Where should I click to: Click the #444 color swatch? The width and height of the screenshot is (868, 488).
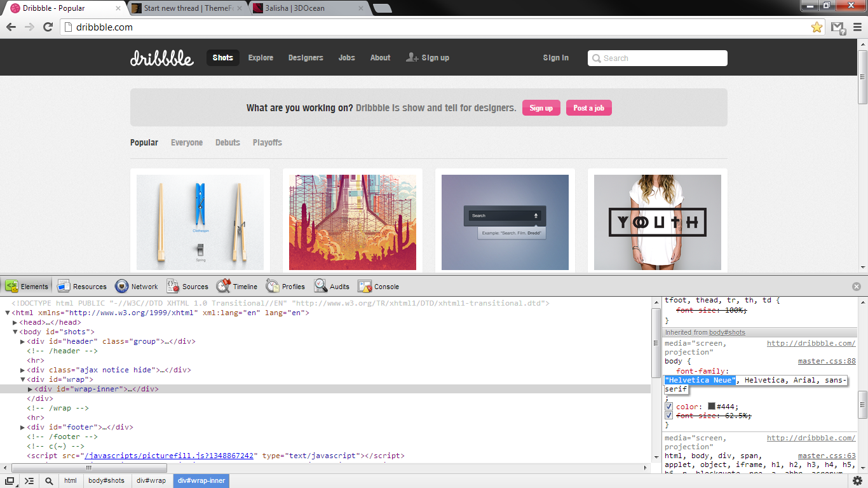711,407
